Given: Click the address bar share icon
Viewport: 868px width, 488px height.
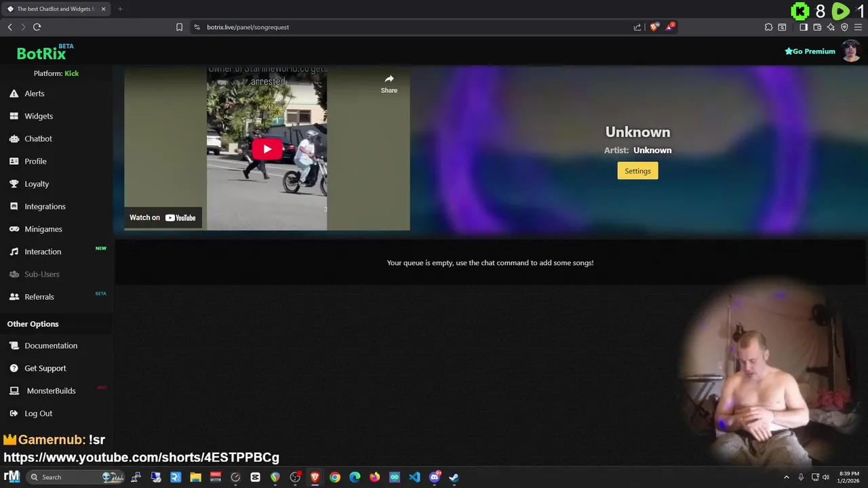Looking at the screenshot, I should [x=637, y=27].
